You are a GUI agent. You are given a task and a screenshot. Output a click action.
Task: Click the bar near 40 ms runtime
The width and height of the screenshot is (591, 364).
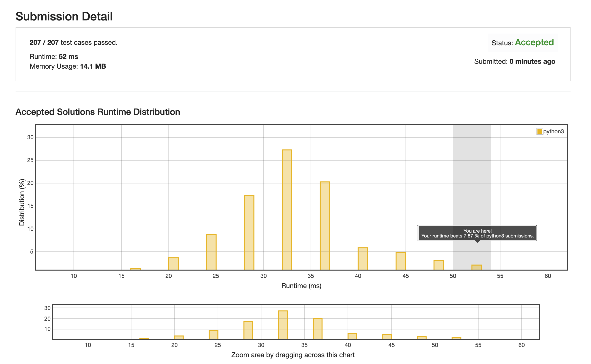point(363,258)
